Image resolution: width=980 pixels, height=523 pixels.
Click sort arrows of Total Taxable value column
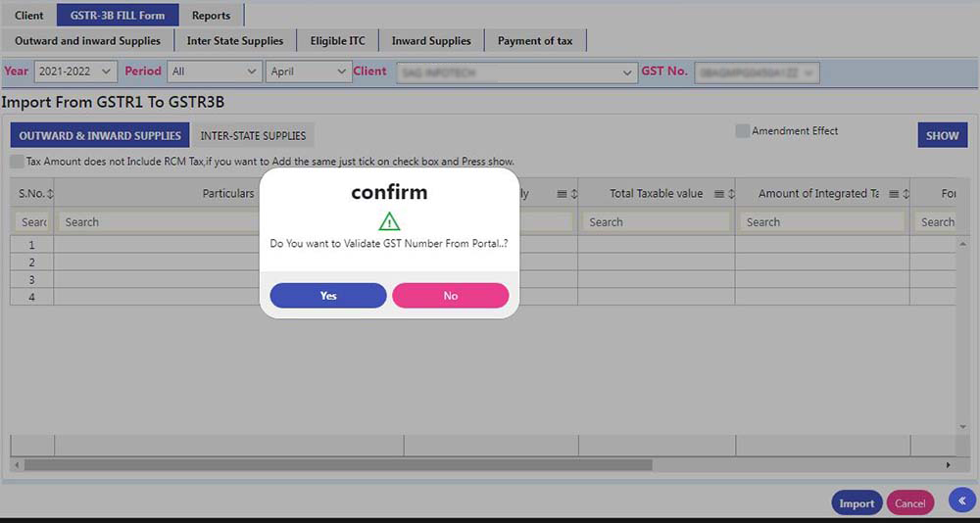click(x=730, y=194)
